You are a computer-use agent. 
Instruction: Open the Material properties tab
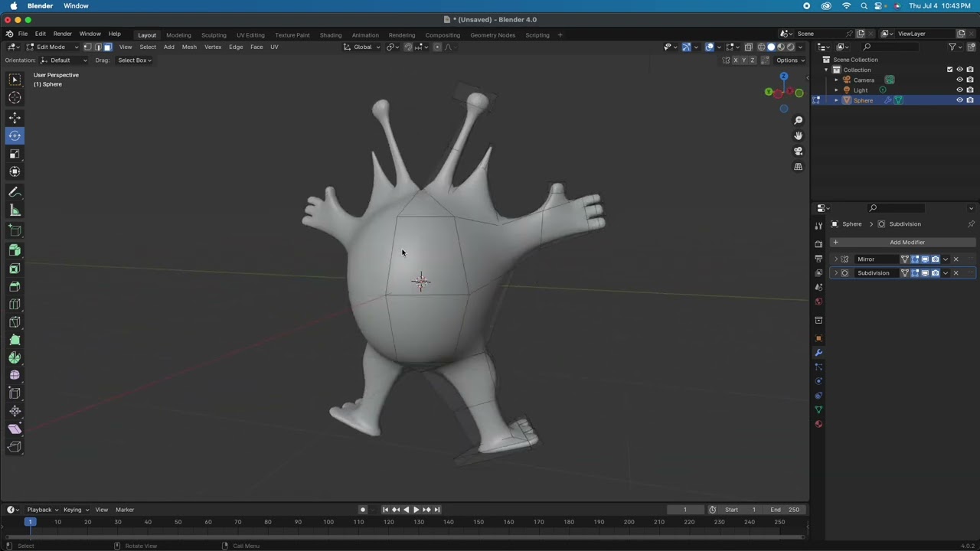pyautogui.click(x=818, y=424)
